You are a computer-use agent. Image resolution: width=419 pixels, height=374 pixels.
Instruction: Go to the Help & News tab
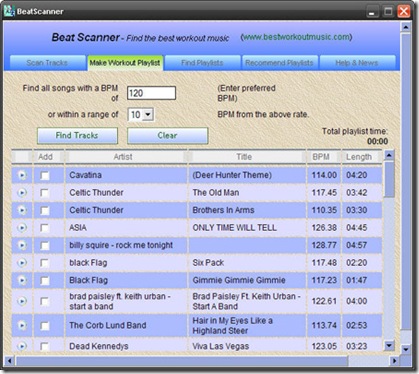click(x=357, y=63)
